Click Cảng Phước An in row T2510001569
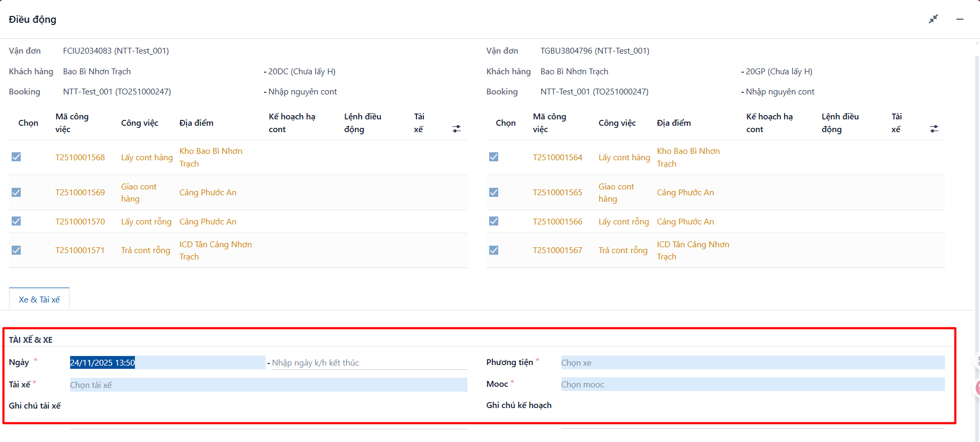The image size is (980, 442). [x=208, y=193]
